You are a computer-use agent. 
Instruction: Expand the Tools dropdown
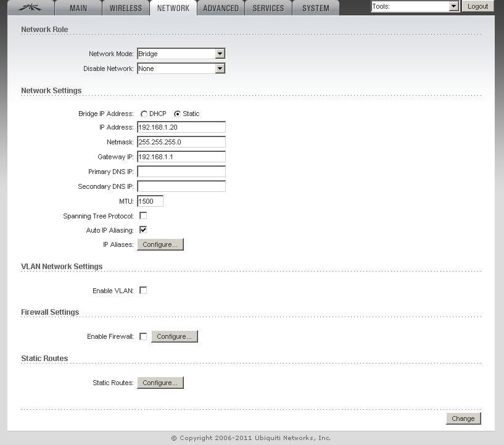click(415, 6)
